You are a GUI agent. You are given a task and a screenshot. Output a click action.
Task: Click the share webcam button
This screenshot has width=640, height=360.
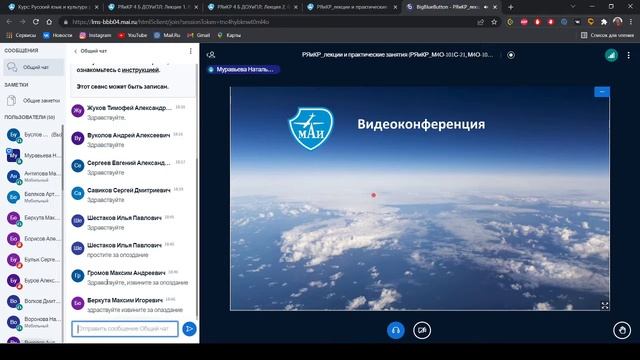point(422,330)
